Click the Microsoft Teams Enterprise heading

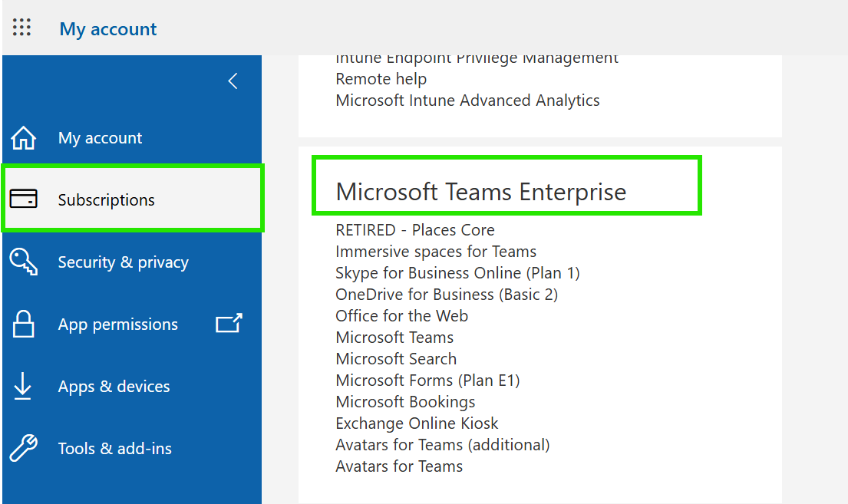click(x=480, y=192)
